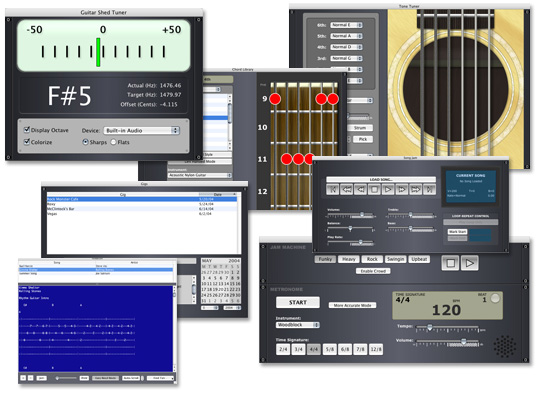Image resolution: width=540 pixels, height=395 pixels.
Task: Click the stop icon in Song Jam transport
Action: [374, 189]
